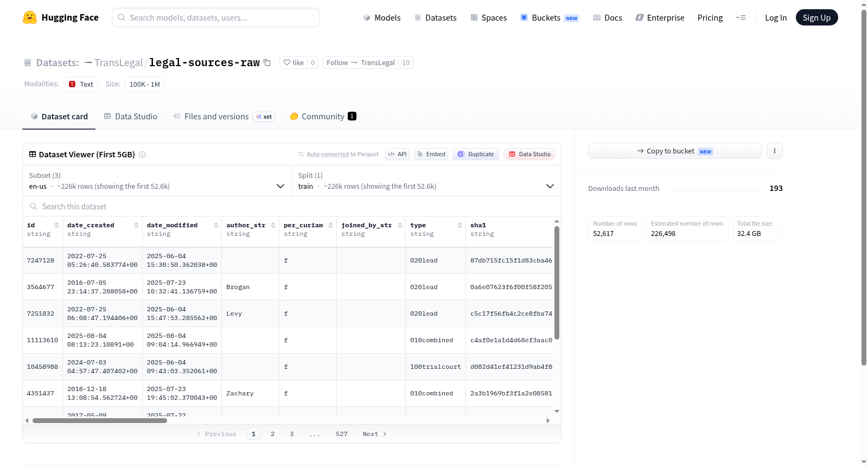The width and height of the screenshot is (868, 467).
Task: Click the Embed button
Action: point(431,154)
